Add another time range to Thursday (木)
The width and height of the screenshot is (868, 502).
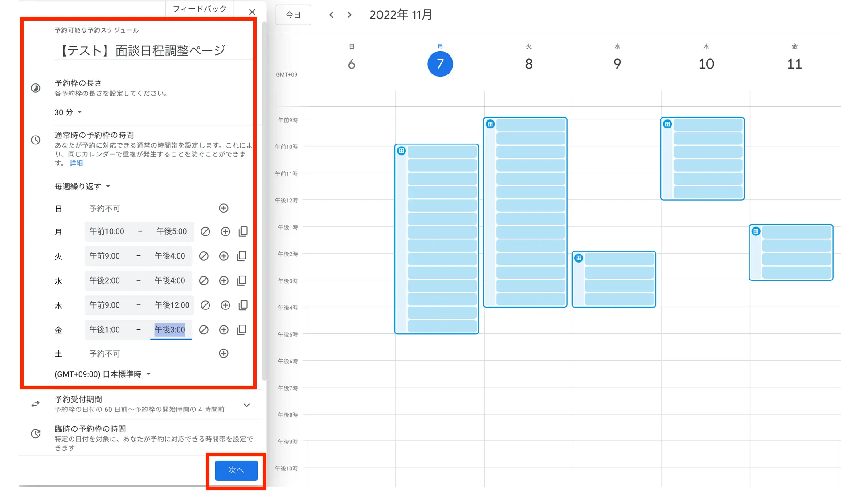click(x=225, y=305)
